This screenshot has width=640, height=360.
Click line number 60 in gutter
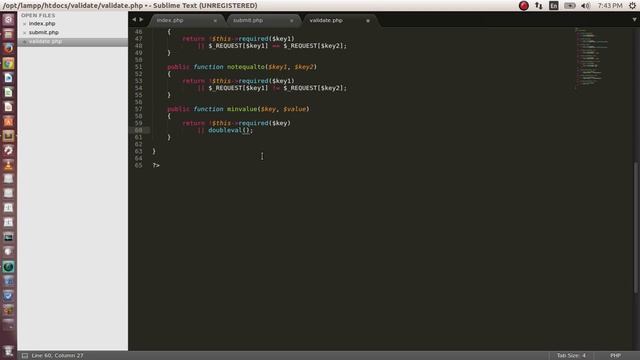coord(138,130)
